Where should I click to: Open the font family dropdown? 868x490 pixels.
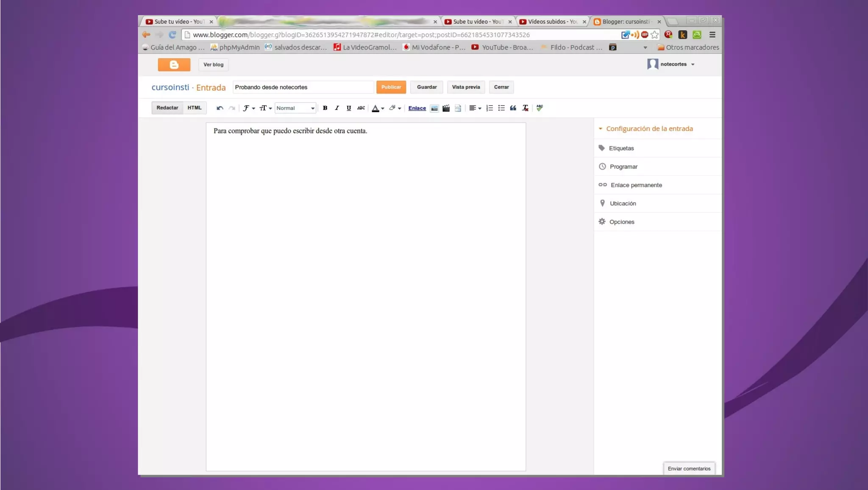click(249, 108)
